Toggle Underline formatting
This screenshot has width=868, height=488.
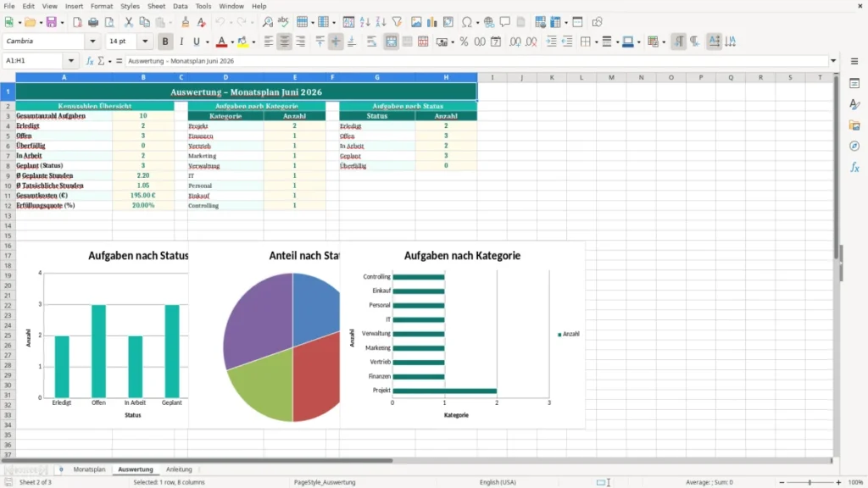[x=196, y=42]
